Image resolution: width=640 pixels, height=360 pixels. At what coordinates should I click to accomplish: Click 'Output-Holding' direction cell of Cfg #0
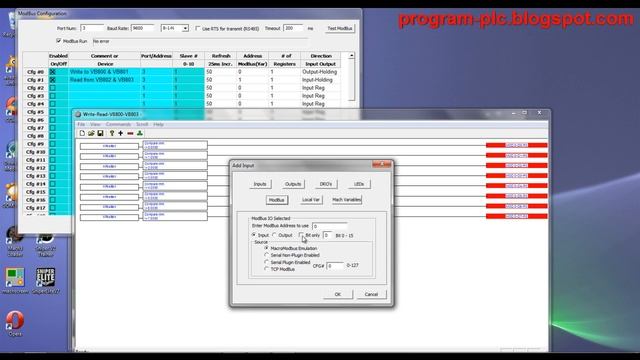[x=320, y=72]
